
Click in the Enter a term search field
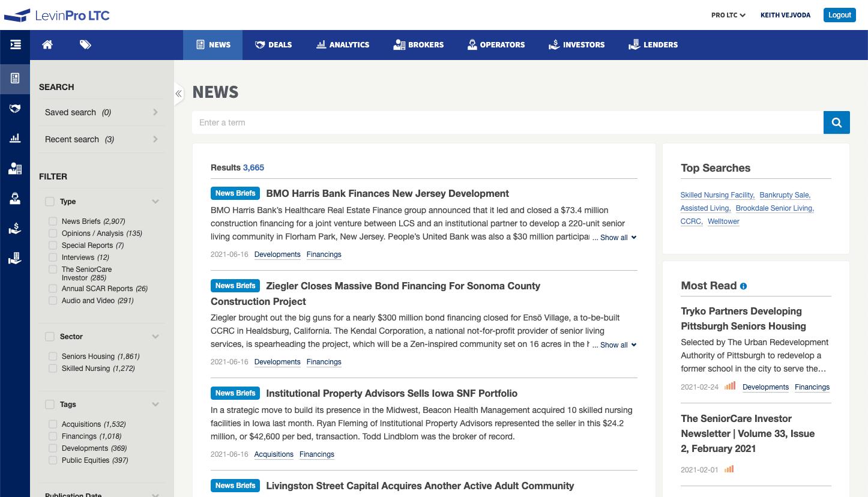click(x=508, y=122)
